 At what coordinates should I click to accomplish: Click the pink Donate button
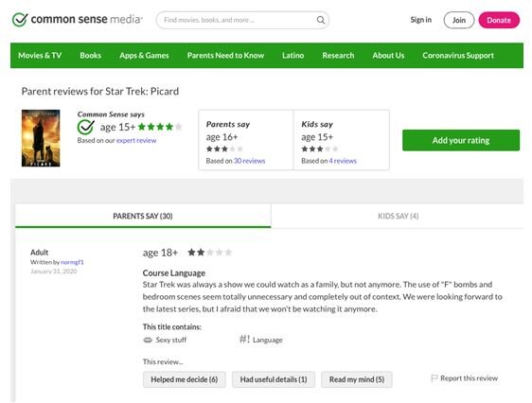coord(499,20)
